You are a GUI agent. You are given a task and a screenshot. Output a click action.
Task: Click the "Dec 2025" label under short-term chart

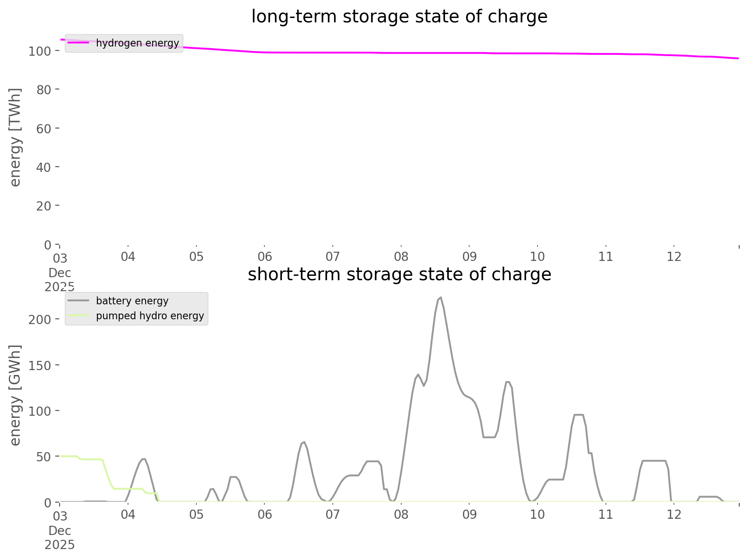tap(60, 538)
